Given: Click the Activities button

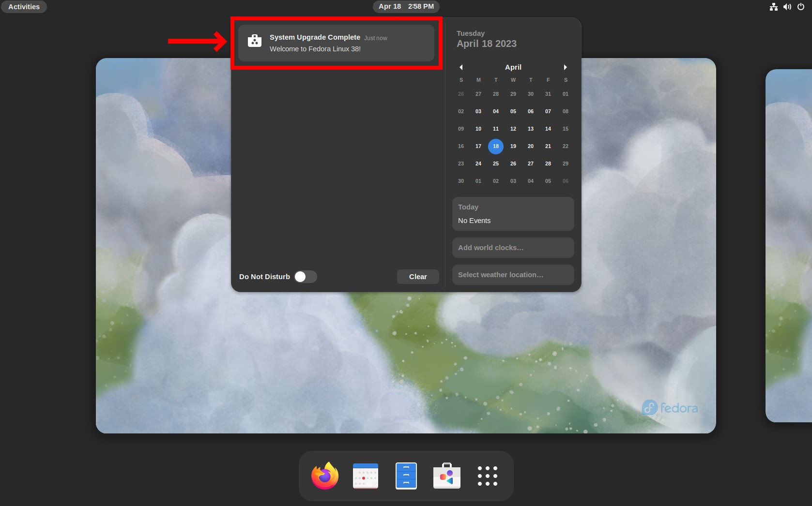Looking at the screenshot, I should tap(24, 7).
